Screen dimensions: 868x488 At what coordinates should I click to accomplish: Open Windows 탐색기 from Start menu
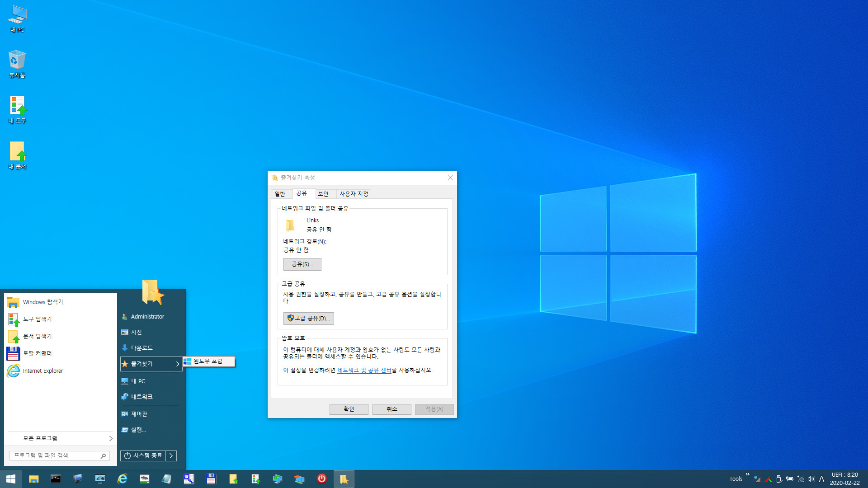click(x=61, y=302)
